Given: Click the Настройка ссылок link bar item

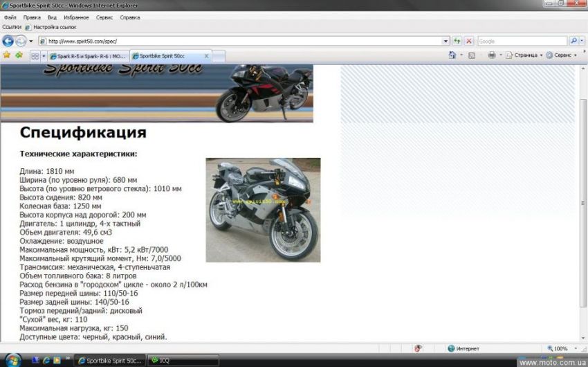Looking at the screenshot, I should (50, 27).
